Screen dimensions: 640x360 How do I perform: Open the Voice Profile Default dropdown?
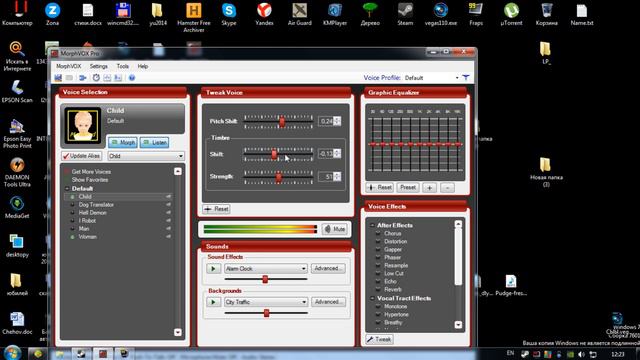[x=431, y=78]
